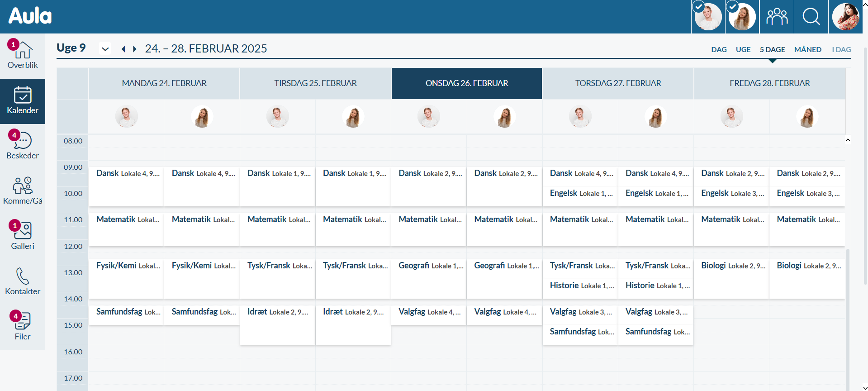Toggle the boy's checked profile filter
This screenshot has height=391, width=868.
(708, 17)
